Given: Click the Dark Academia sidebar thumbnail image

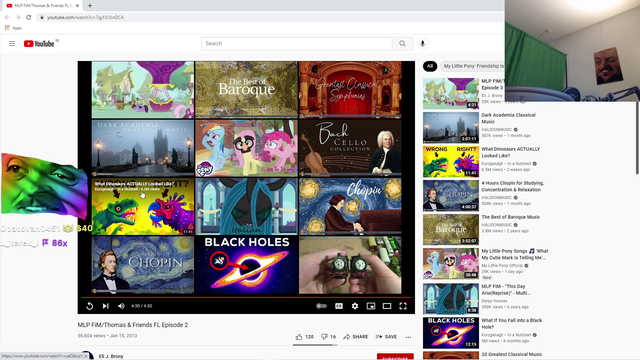Looking at the screenshot, I should [451, 127].
